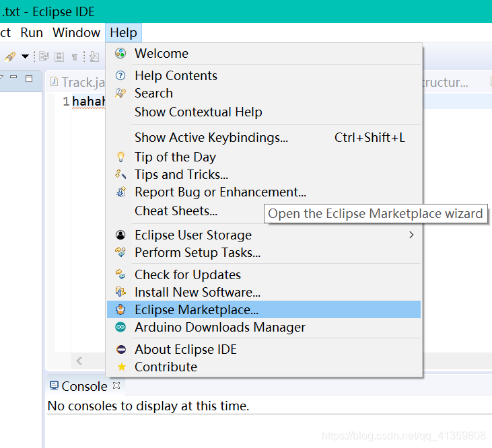Close the Console view tab

[x=116, y=385]
